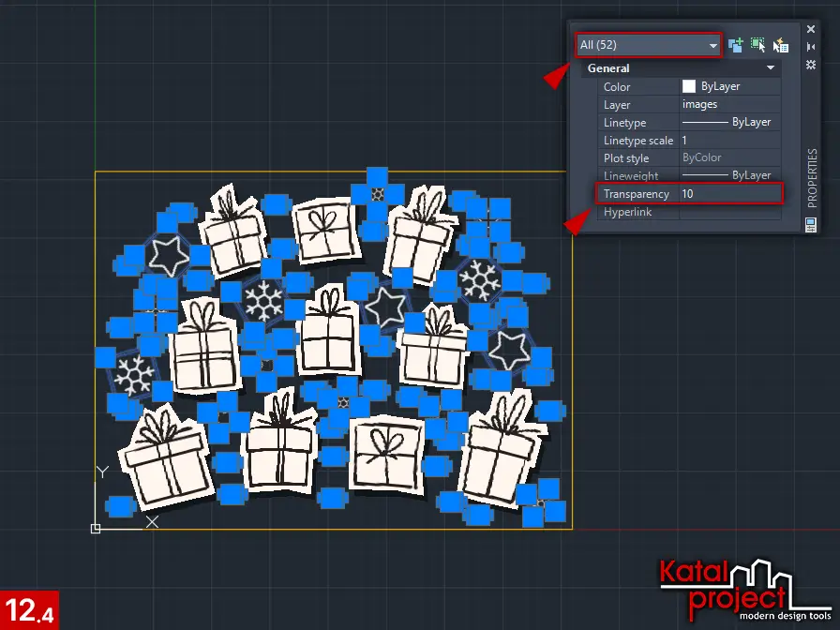Select the empty Hyperlink property field

tap(729, 213)
